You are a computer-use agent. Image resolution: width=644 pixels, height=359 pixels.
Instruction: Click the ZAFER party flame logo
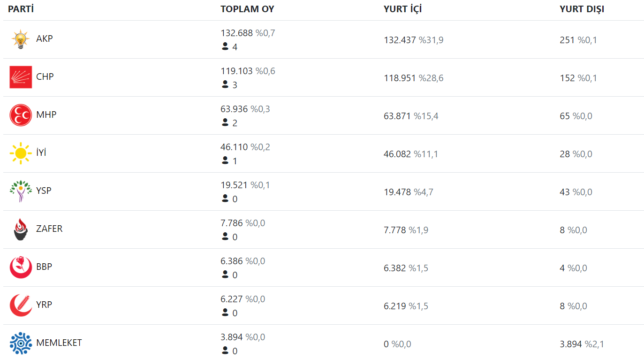pos(21,229)
